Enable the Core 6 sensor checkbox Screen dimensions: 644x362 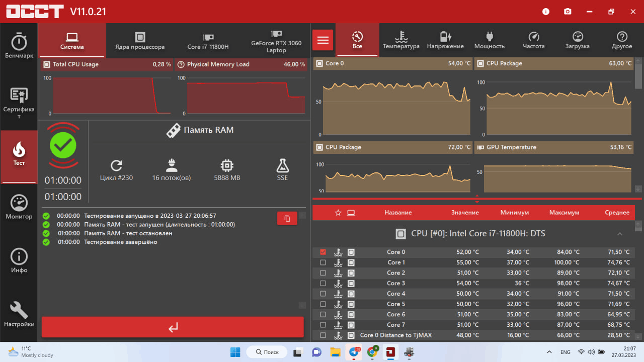323,314
